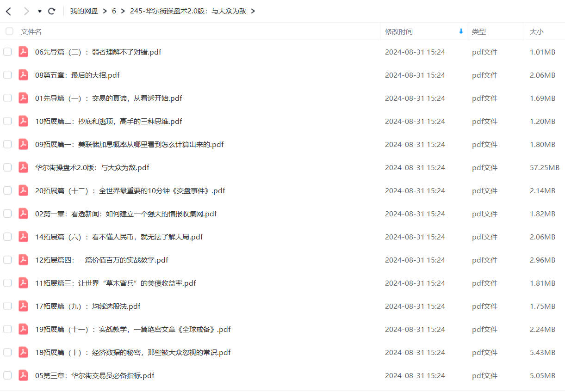
Task: Click PDF icon of 05第三章
Action: (23, 375)
